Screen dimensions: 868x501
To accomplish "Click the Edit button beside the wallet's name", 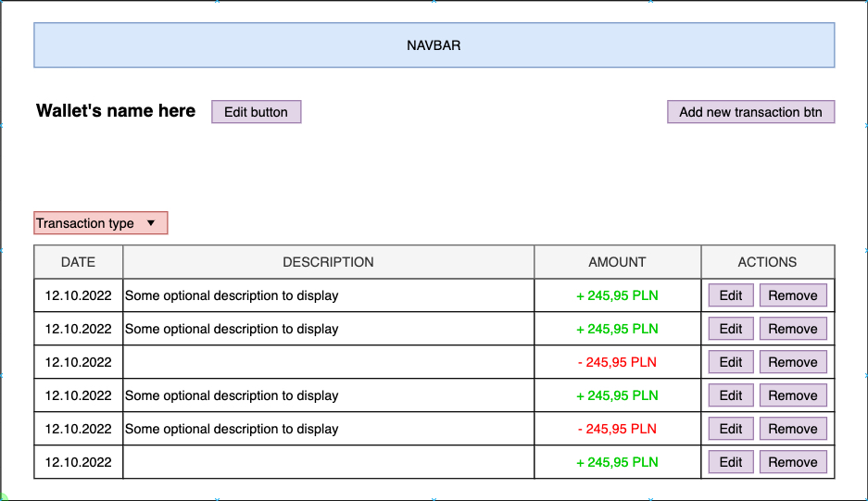I will (x=257, y=112).
